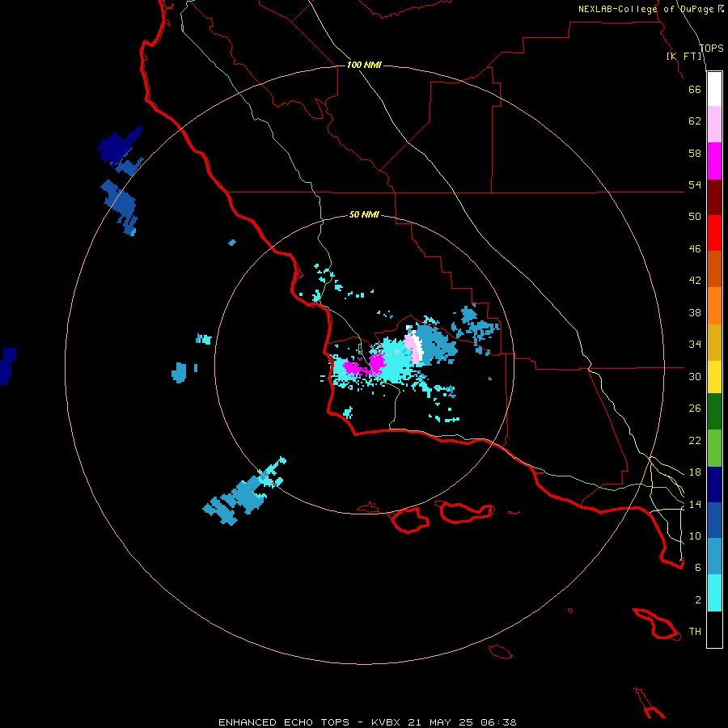Click the medium blue 10-14 kft swatch
Screen dimensions: 728x728
pos(714,520)
